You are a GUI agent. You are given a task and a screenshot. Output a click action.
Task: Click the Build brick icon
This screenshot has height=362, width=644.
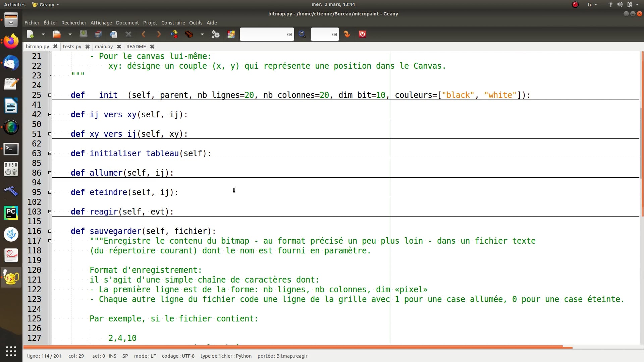(189, 34)
